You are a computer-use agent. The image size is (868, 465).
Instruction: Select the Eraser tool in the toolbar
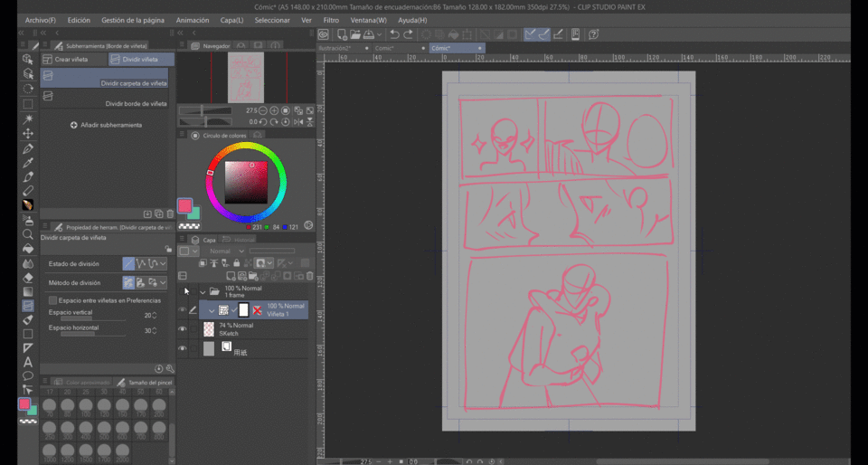click(x=28, y=277)
